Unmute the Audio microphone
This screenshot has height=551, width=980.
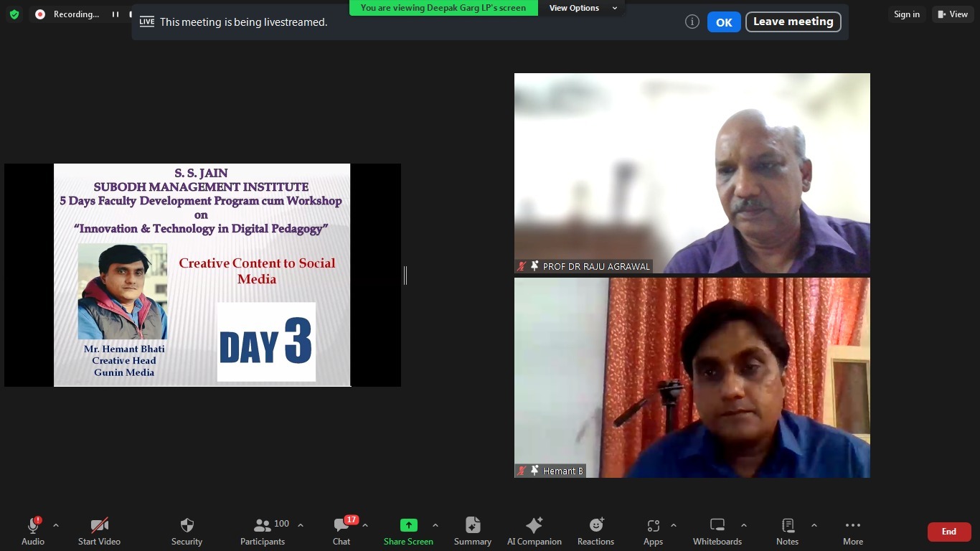tap(33, 531)
